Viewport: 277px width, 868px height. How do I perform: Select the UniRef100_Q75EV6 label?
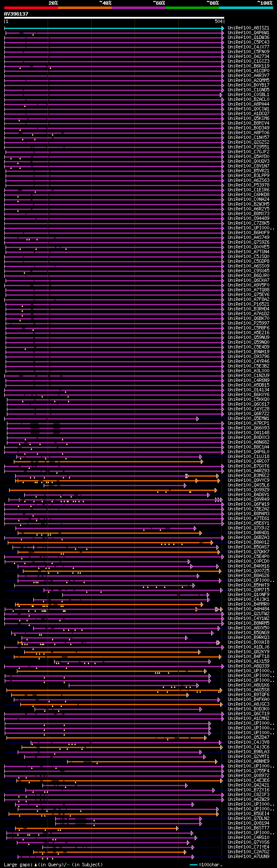click(x=248, y=295)
